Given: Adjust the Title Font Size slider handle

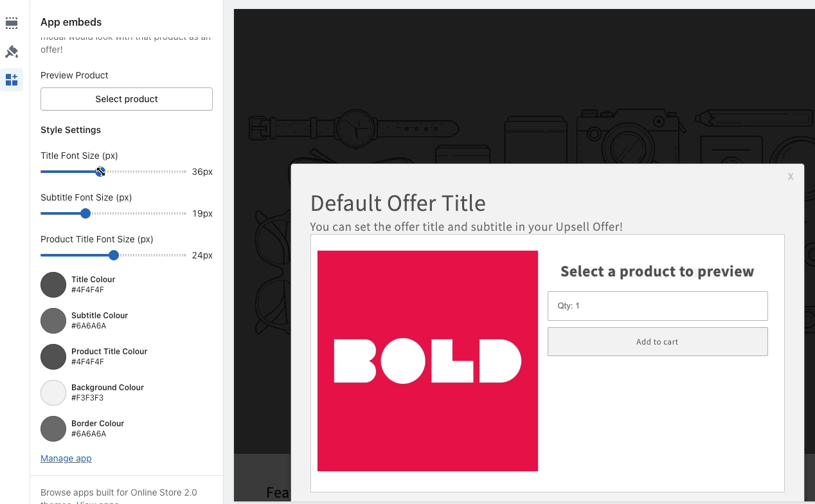Looking at the screenshot, I should click(100, 172).
